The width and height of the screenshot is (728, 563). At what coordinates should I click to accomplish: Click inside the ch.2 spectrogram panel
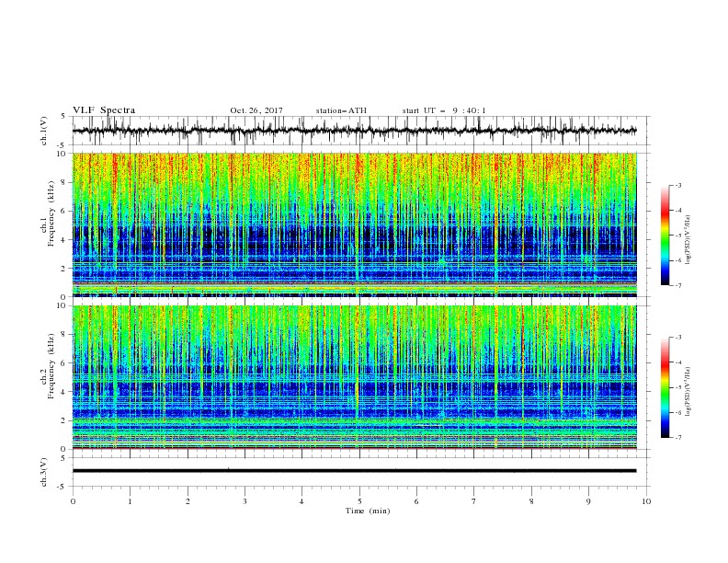pos(355,377)
